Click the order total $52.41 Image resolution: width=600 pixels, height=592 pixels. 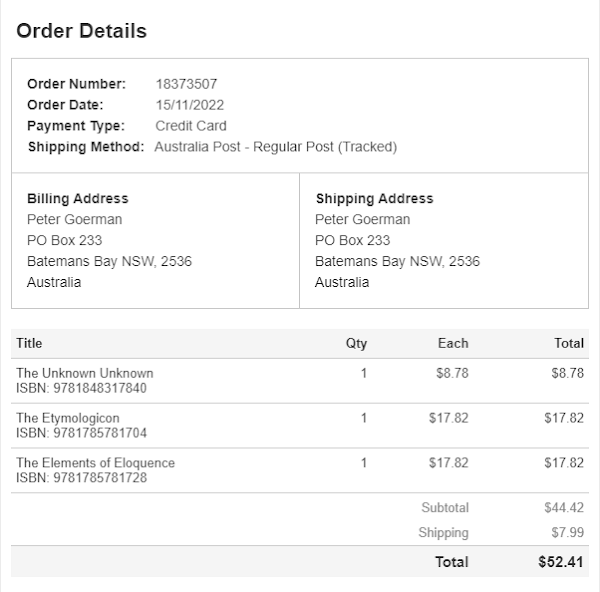click(560, 562)
